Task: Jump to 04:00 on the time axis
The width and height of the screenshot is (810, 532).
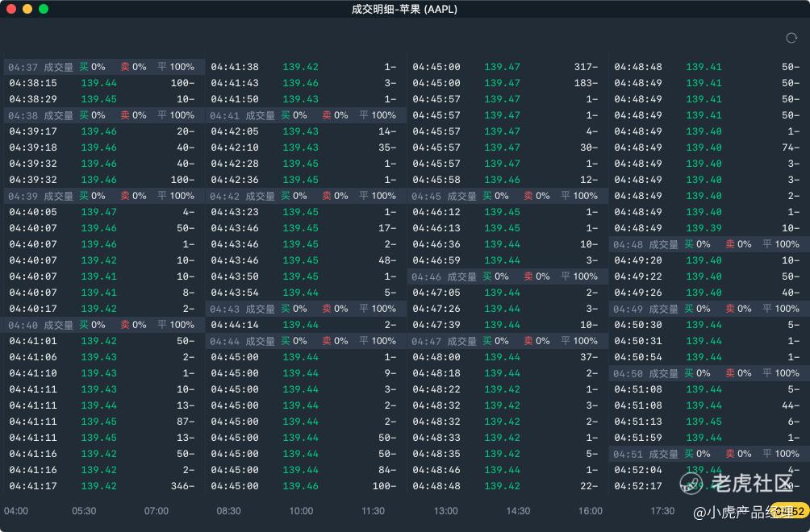Action: (16, 511)
